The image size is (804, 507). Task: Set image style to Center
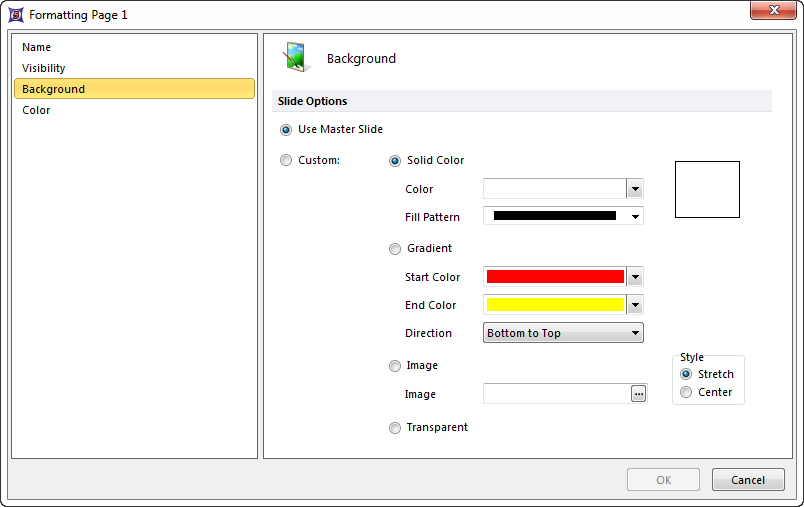click(x=686, y=393)
